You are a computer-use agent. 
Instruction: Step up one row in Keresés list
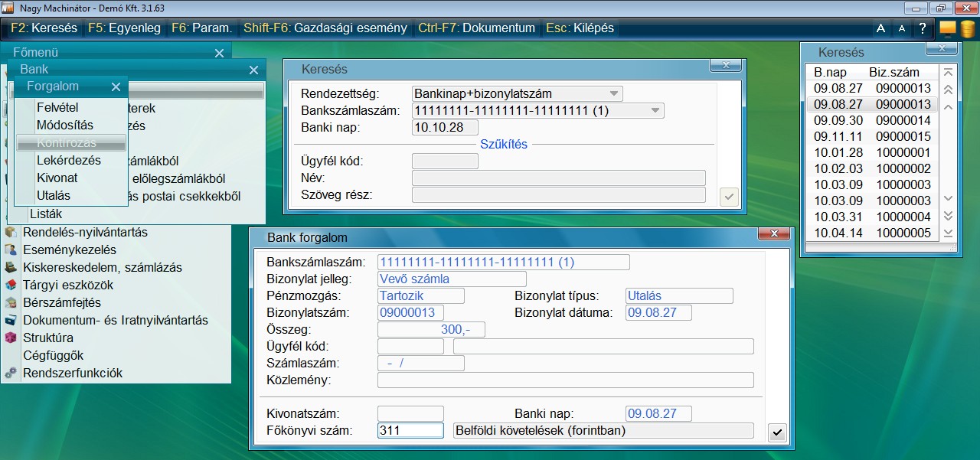949,107
